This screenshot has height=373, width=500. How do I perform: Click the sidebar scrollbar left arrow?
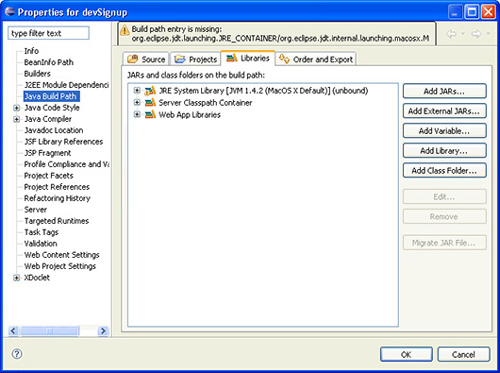[13, 331]
